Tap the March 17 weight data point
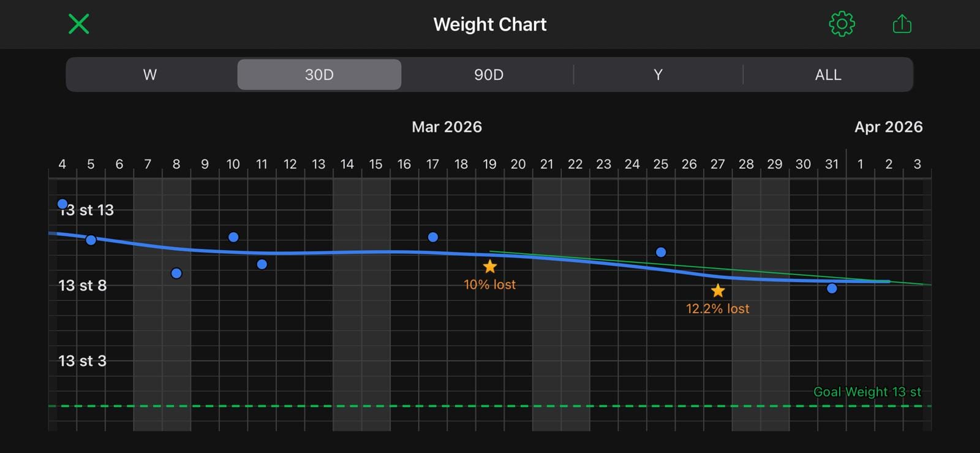The width and height of the screenshot is (980, 453). [433, 237]
